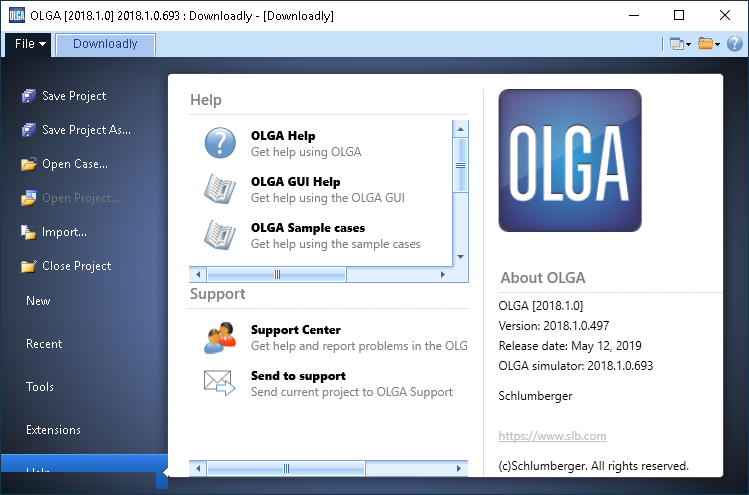The height and width of the screenshot is (495, 749).
Task: Open the New section in sidebar
Action: [x=38, y=301]
